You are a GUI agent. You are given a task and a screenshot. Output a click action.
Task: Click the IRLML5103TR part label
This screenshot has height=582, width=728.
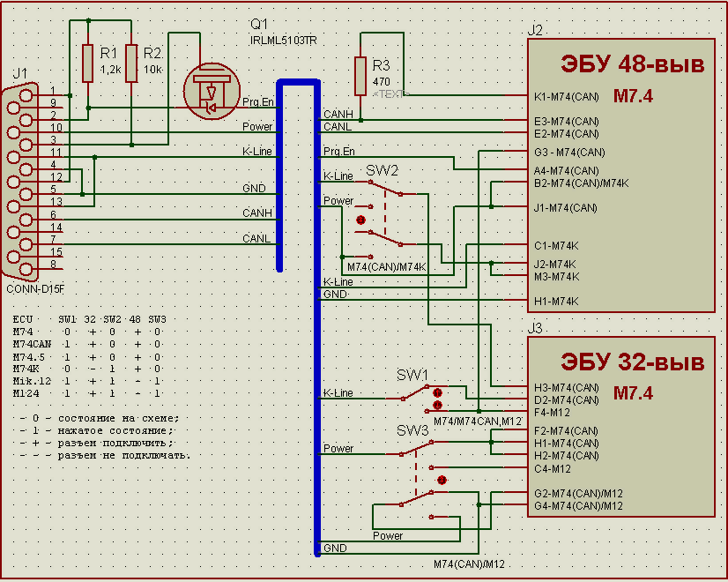pos(283,41)
